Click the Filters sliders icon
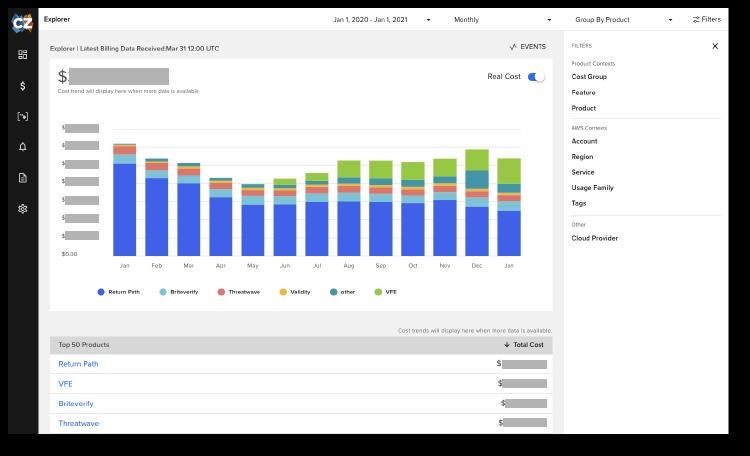This screenshot has width=750, height=456. click(x=696, y=20)
